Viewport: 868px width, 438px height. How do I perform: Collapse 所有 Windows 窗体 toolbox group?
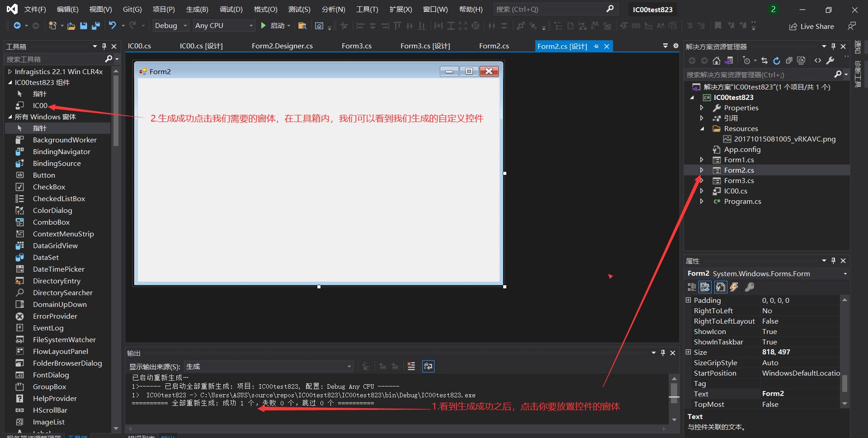coord(10,117)
